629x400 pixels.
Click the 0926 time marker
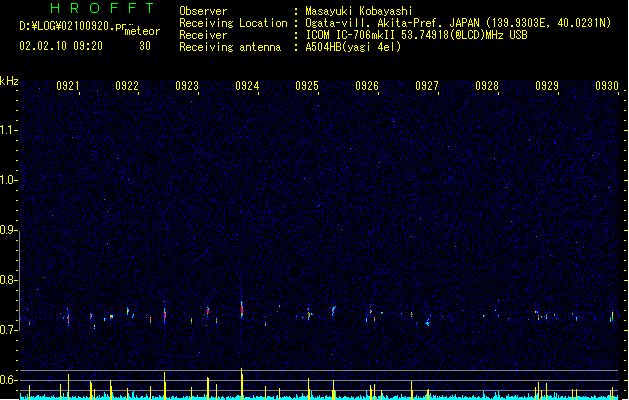(367, 85)
